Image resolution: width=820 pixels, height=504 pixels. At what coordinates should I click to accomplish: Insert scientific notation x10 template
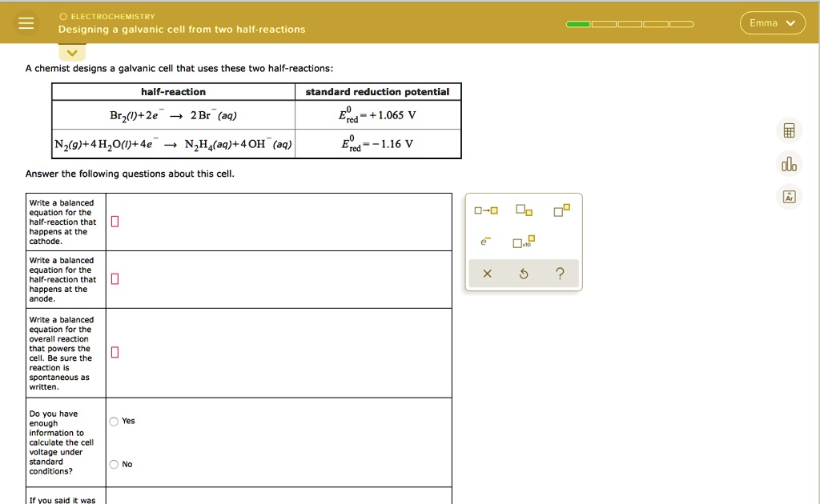[523, 242]
